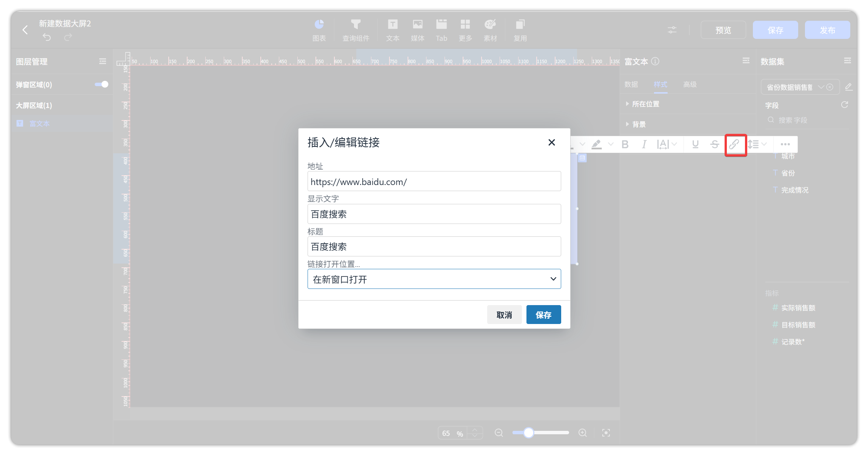Redo the last action
868x452 pixels.
click(x=68, y=37)
